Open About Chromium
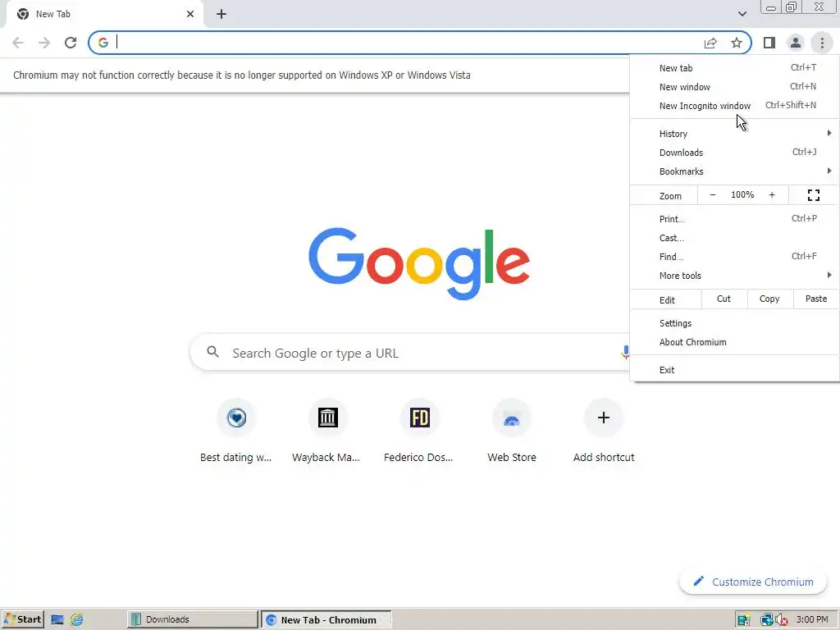 [x=734, y=342]
